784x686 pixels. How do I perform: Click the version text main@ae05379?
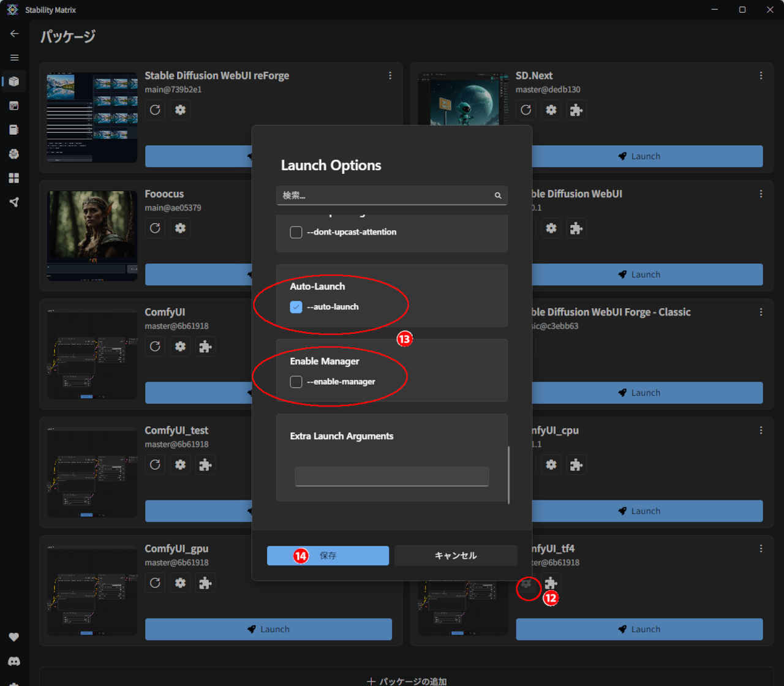[x=173, y=208]
